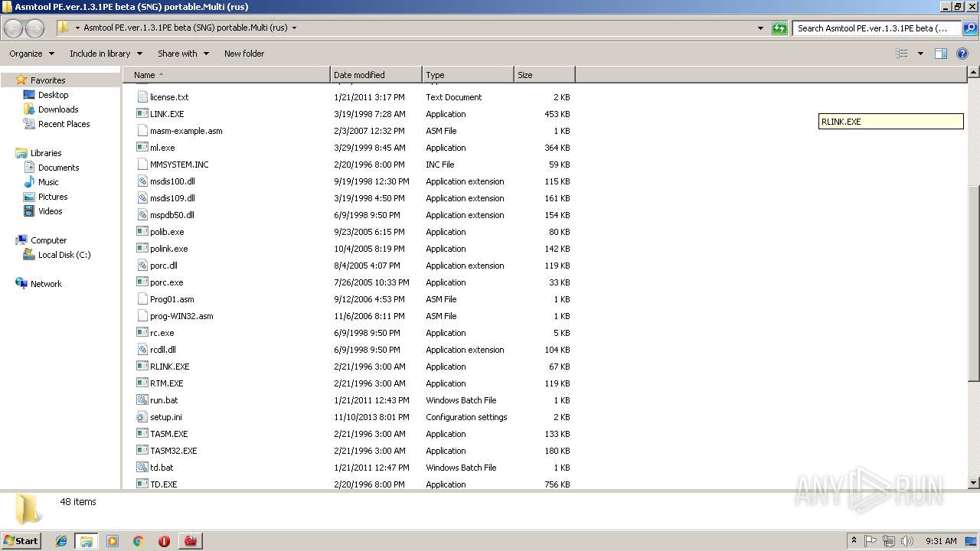Sort by Date modified column
Screen dimensions: 980x551
click(x=376, y=75)
